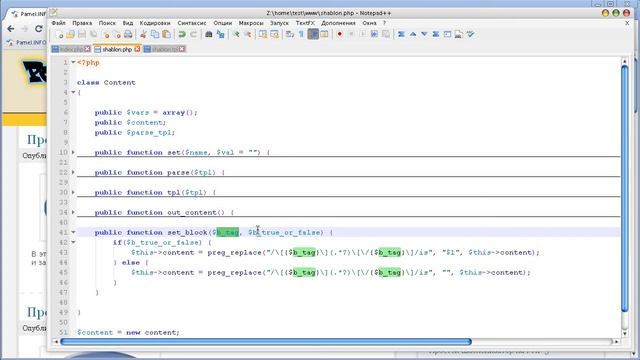Expand the folded tpl() function on line 30
The width and height of the screenshot is (640, 360).
[73, 192]
